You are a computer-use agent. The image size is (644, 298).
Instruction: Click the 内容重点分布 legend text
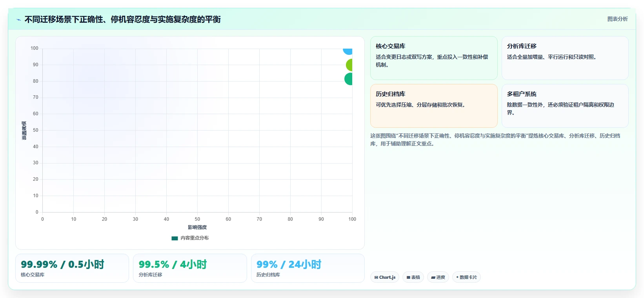click(195, 238)
